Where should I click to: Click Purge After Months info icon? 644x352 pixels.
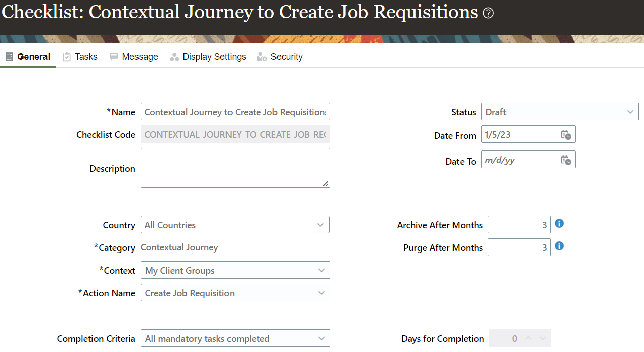click(x=559, y=246)
